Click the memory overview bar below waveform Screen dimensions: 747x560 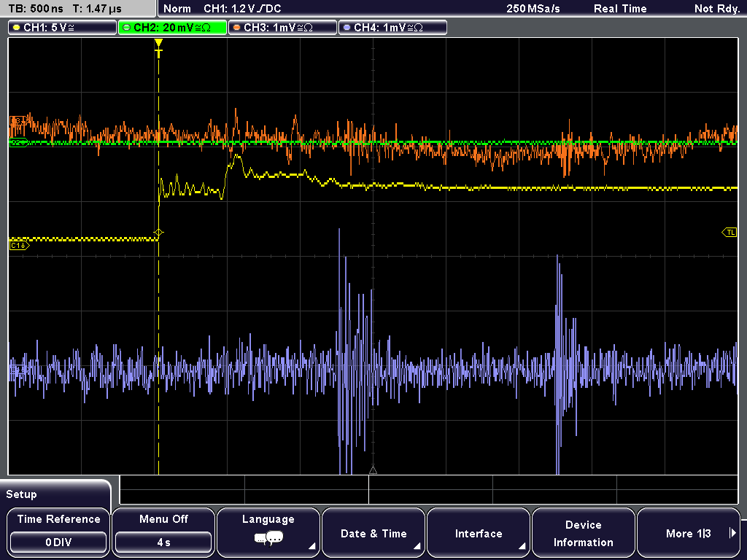point(429,489)
